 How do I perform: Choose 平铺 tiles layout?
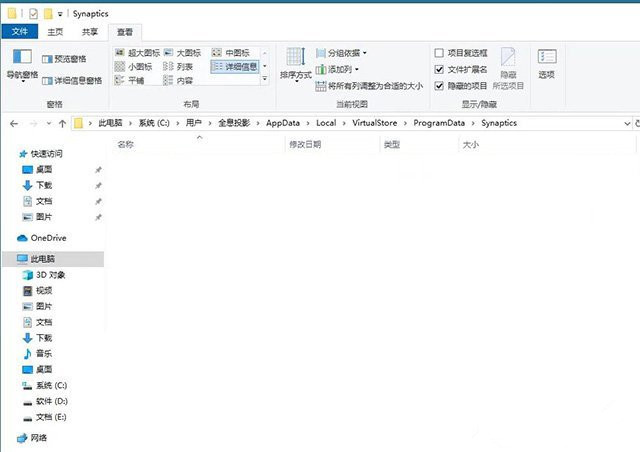coord(129,80)
